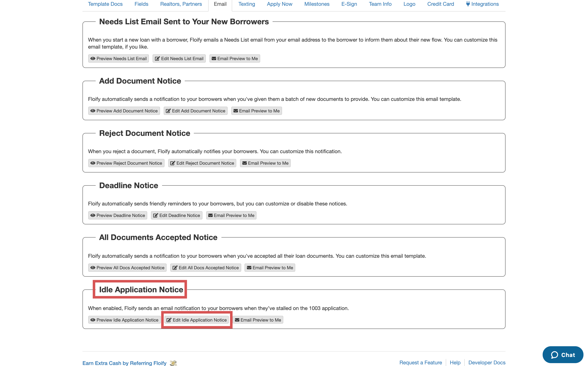Switch to the Texting tab
Screen dimensions: 588x366
(247, 4)
